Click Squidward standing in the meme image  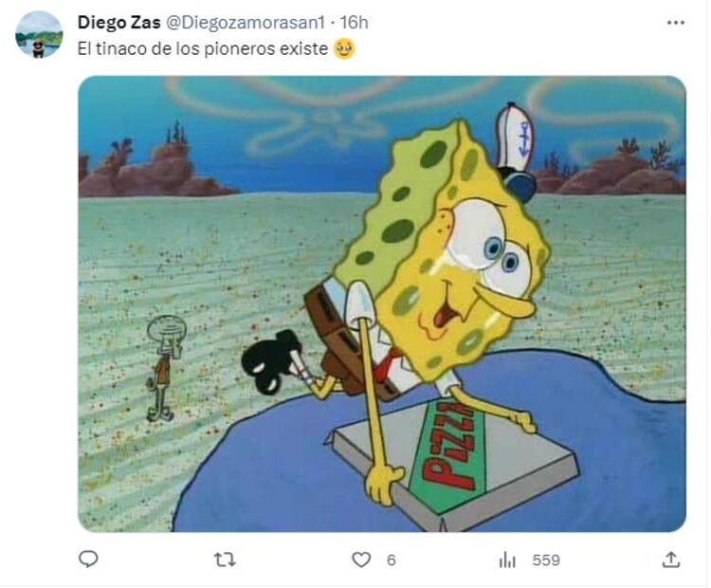pos(164,368)
